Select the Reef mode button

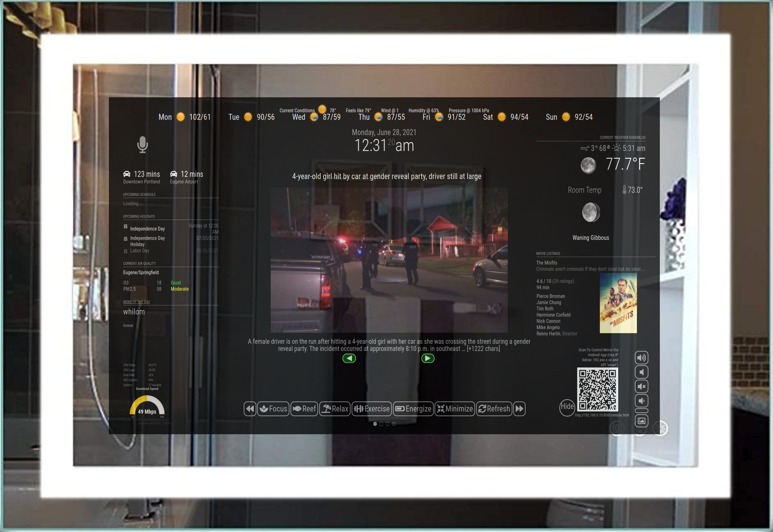click(304, 409)
